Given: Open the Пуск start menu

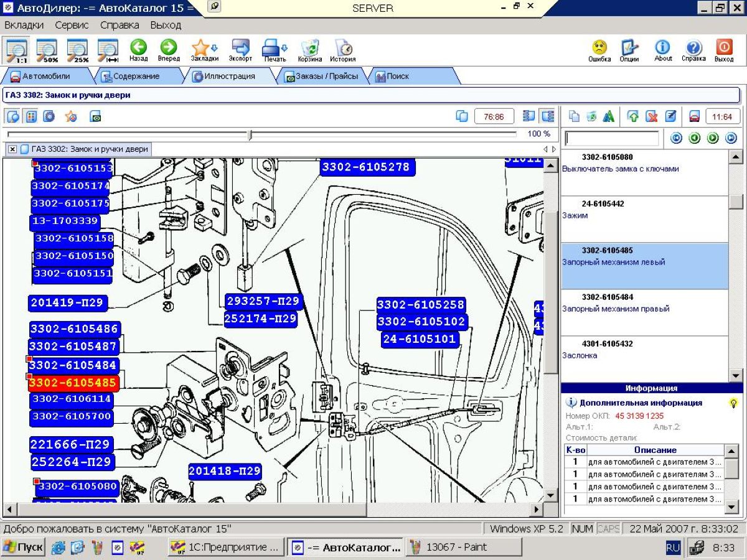Looking at the screenshot, I should pos(23,548).
